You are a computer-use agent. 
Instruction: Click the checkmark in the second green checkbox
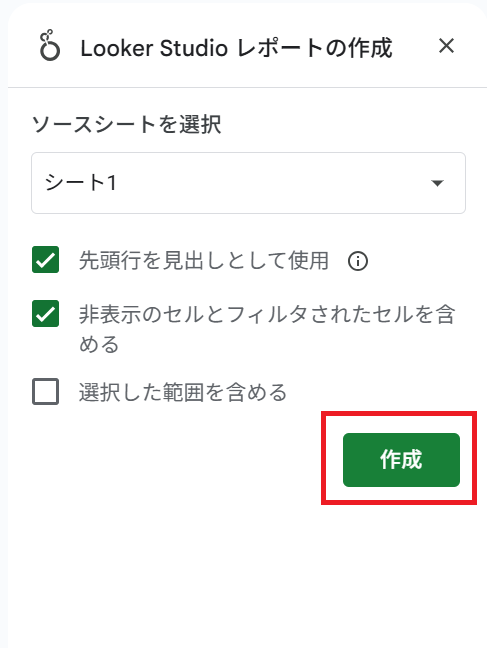pos(45,314)
